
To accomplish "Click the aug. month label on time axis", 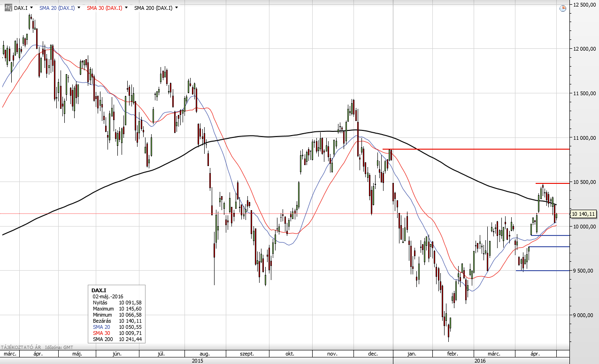I will (205, 354).
